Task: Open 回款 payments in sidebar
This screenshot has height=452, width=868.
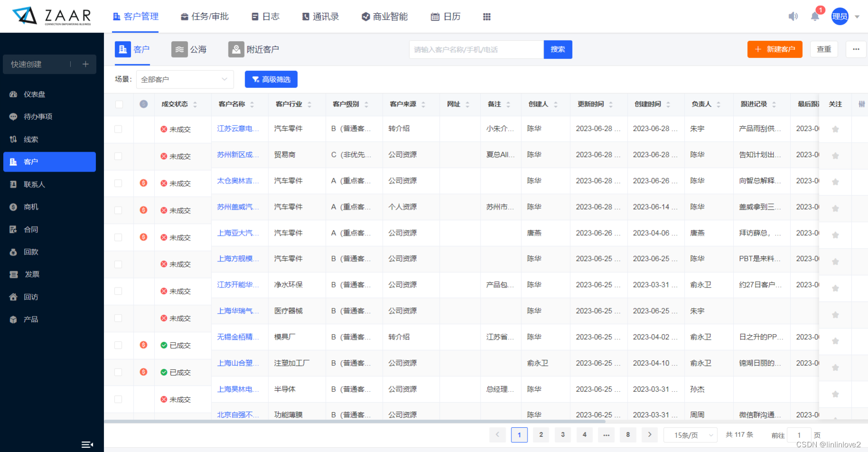Action: tap(49, 252)
